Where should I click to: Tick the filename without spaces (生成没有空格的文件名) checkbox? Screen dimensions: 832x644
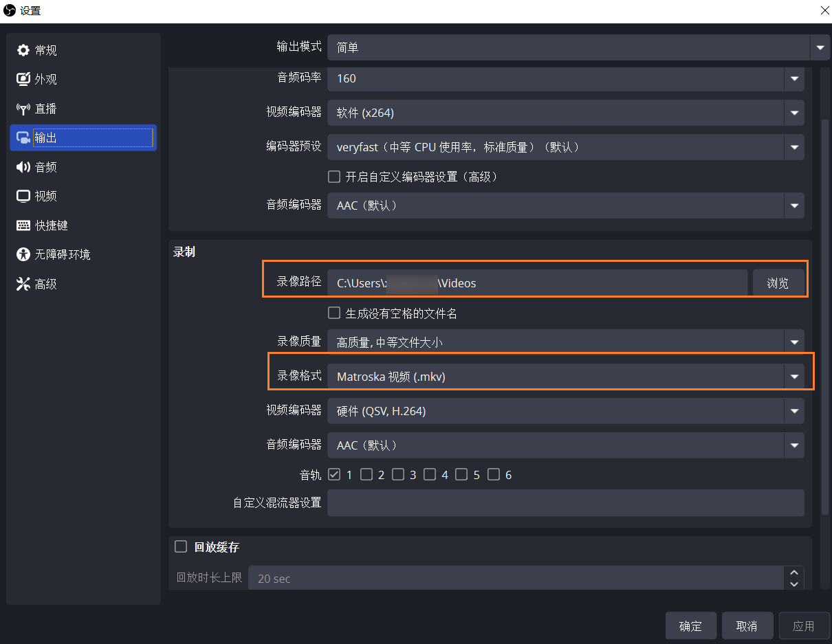click(x=334, y=313)
